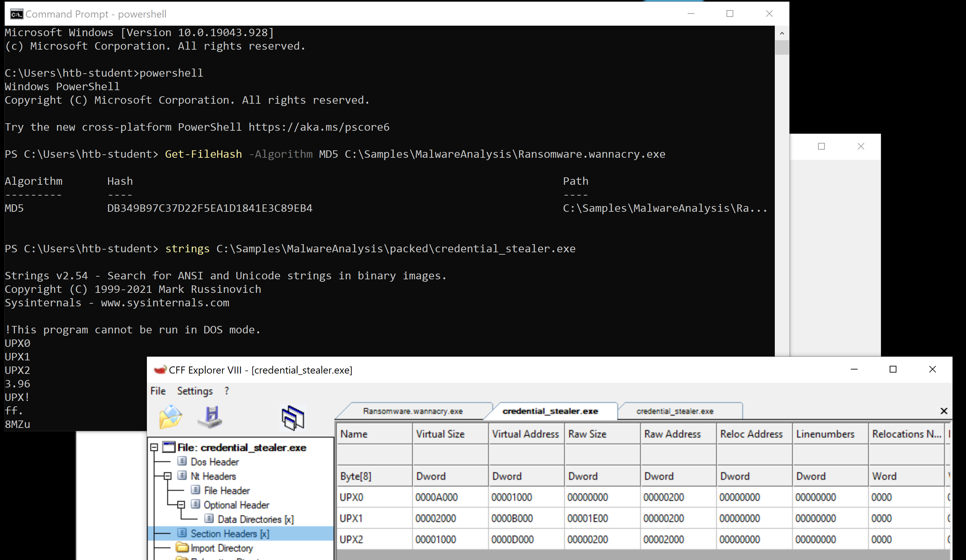Select the bold credential_stealer.exe tab
The height and width of the screenshot is (560, 966).
(550, 411)
